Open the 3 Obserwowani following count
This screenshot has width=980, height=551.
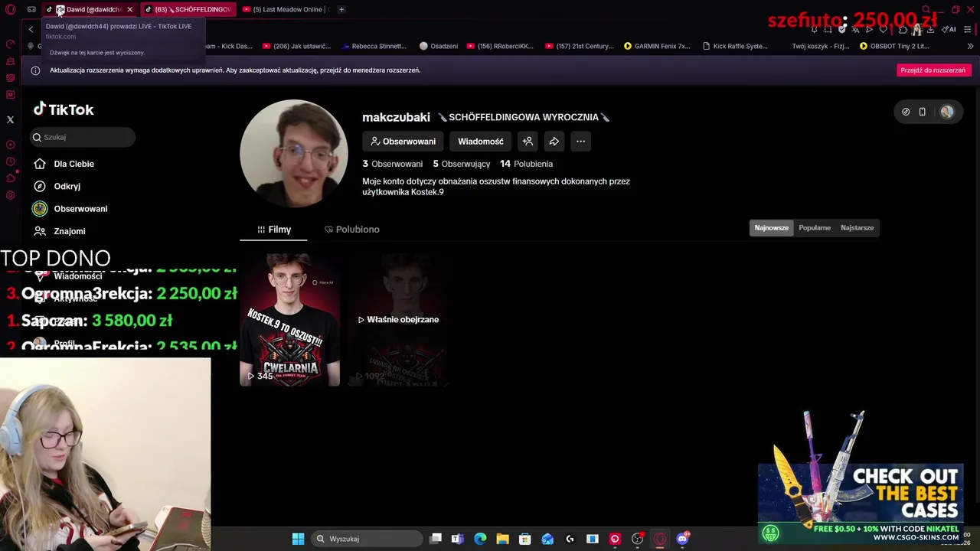393,164
